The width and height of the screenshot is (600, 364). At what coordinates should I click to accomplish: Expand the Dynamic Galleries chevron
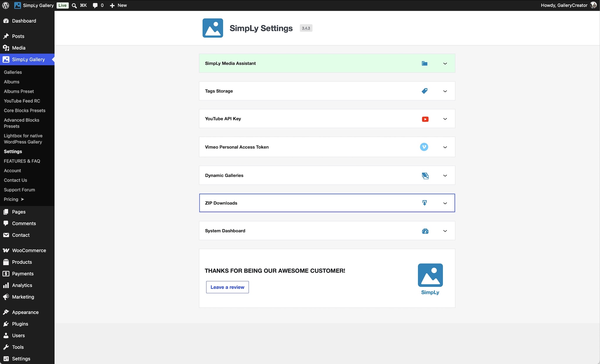tap(445, 176)
